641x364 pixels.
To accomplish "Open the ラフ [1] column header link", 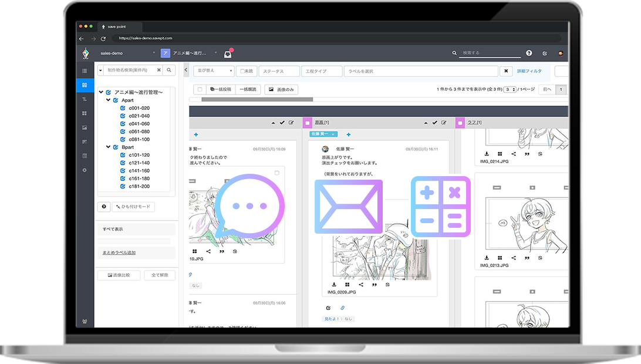I will click(x=475, y=123).
